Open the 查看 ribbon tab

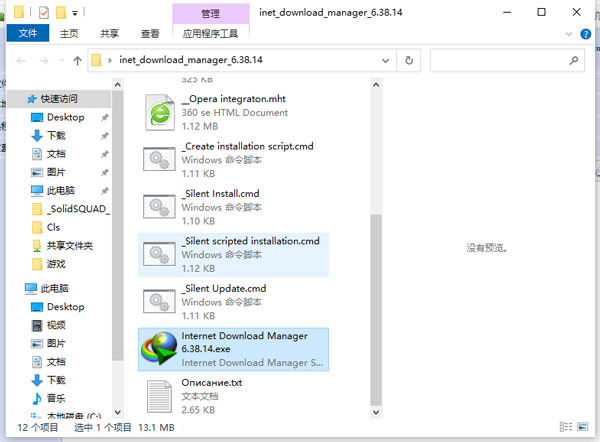[x=150, y=34]
